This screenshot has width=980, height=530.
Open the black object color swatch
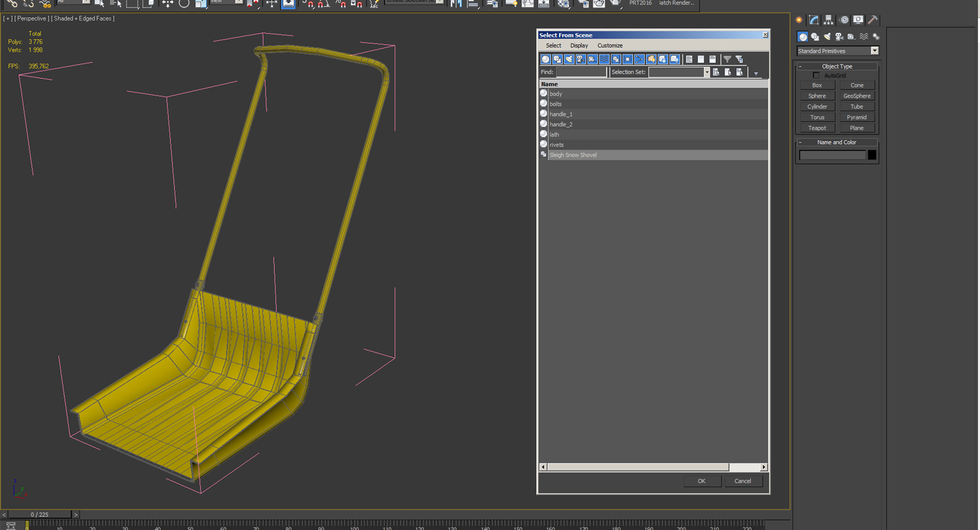[x=872, y=155]
